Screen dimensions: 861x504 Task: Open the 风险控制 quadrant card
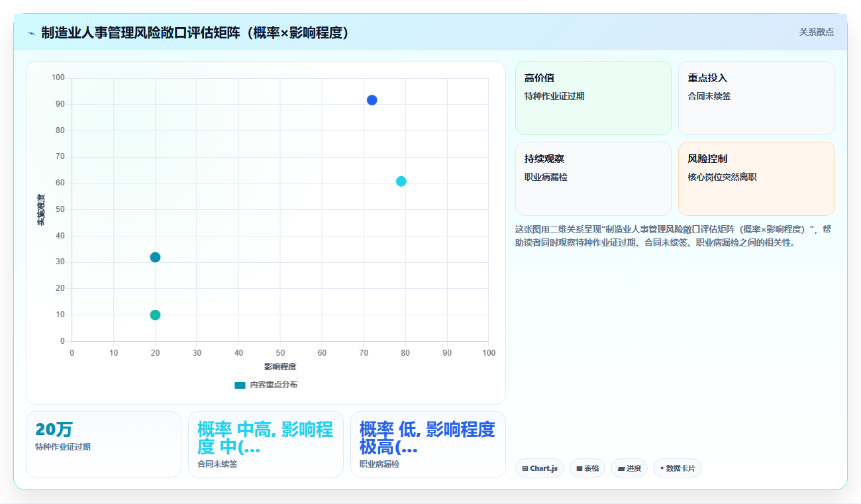pyautogui.click(x=756, y=179)
